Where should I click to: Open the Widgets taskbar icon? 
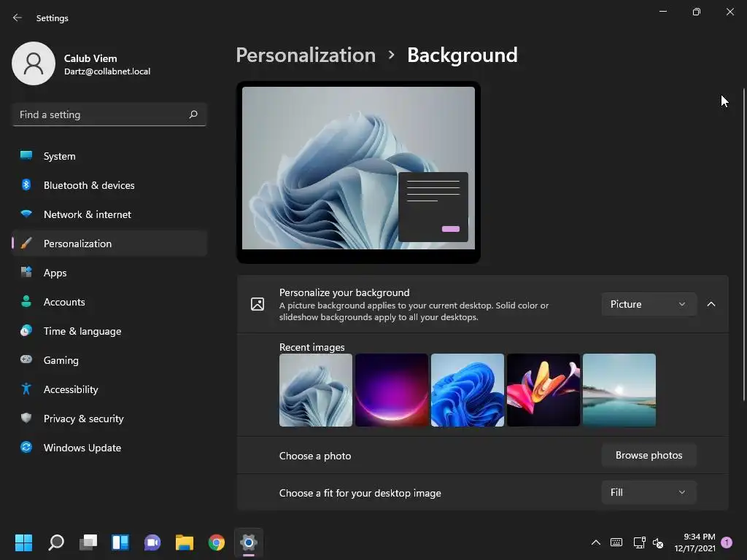(120, 542)
